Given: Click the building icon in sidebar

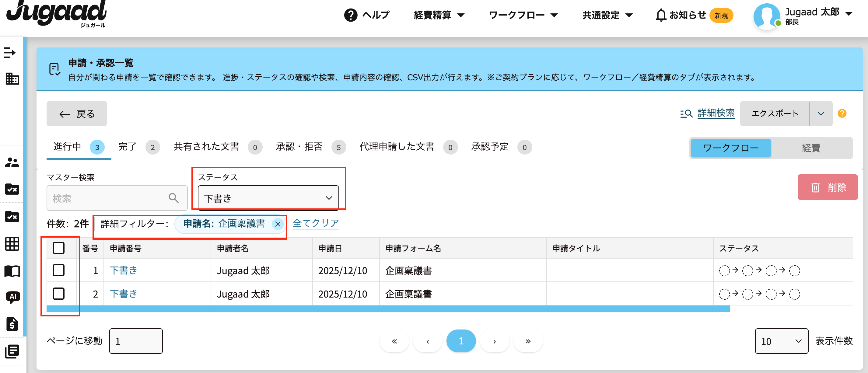Looking at the screenshot, I should tap(12, 78).
